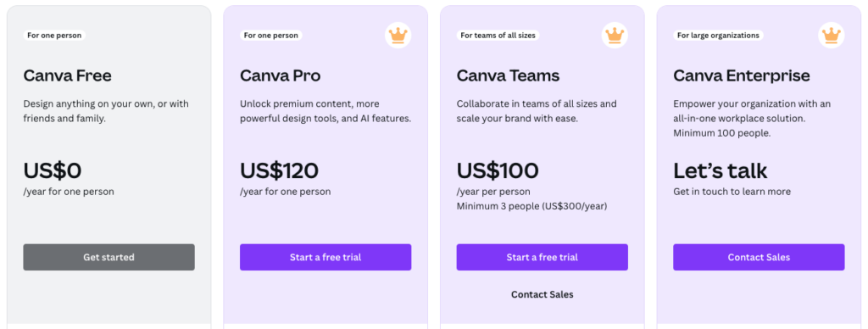Click the purple Contact Sales button for Enterprise
This screenshot has height=329, width=868.
pyautogui.click(x=759, y=257)
